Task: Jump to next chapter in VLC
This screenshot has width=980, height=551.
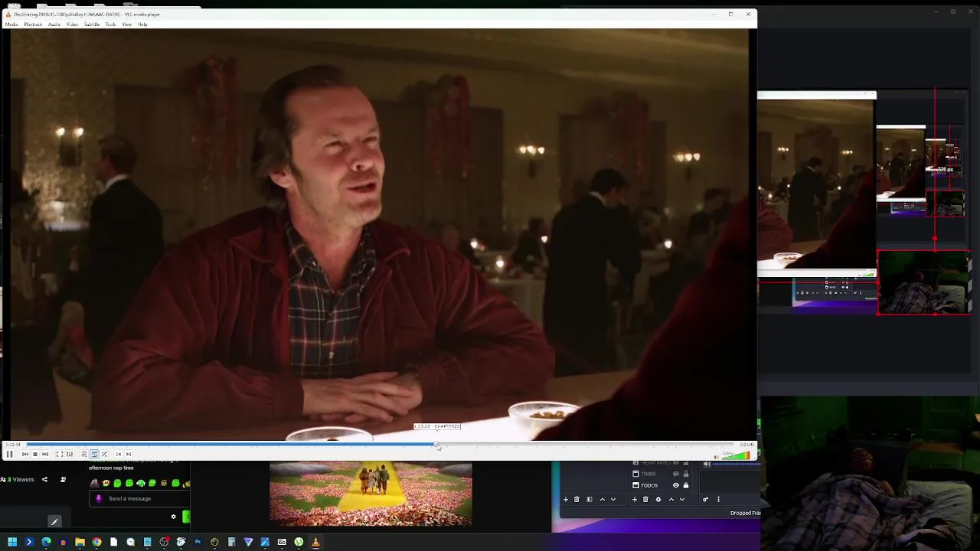Action: click(129, 454)
